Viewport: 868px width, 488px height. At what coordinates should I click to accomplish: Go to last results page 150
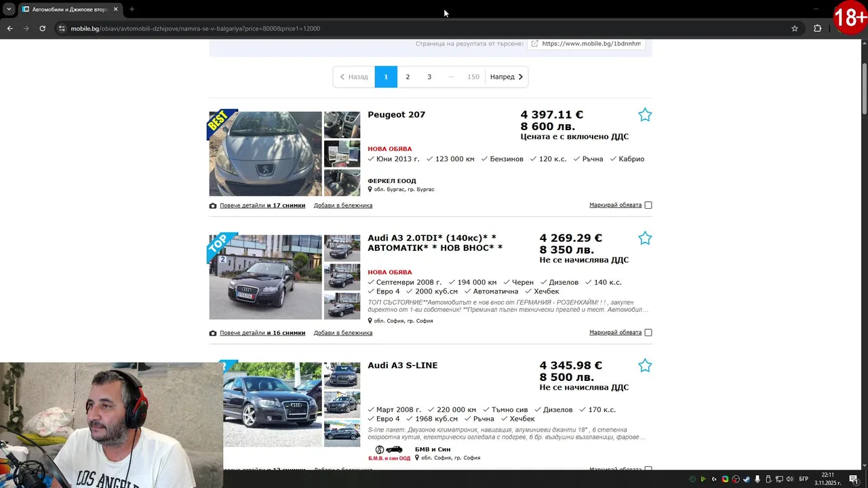click(473, 77)
